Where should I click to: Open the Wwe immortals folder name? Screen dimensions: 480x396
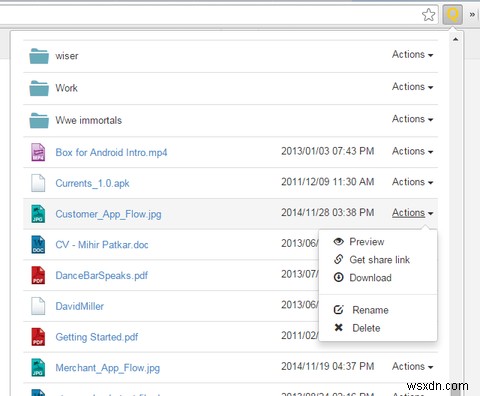(89, 120)
